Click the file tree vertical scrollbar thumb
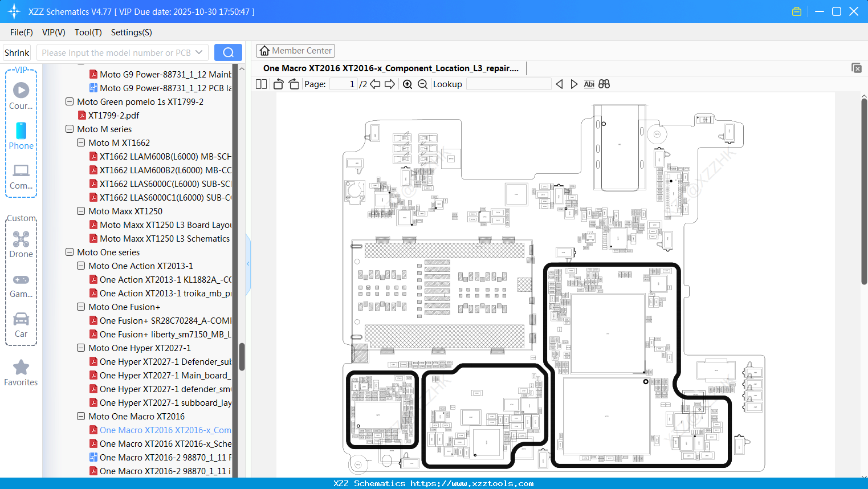 pos(242,357)
